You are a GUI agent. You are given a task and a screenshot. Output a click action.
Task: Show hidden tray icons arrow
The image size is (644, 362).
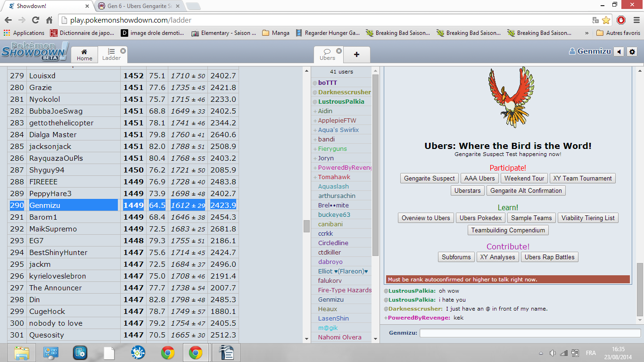541,353
